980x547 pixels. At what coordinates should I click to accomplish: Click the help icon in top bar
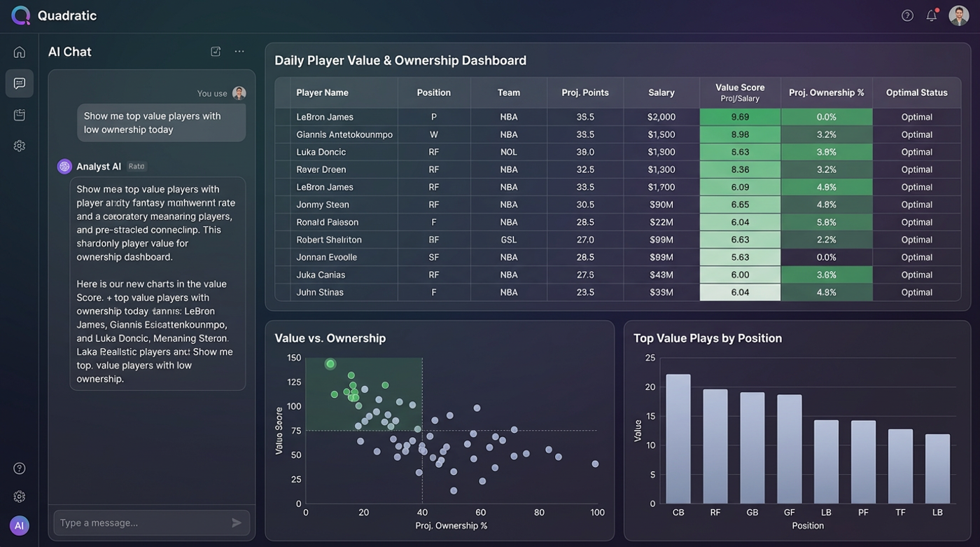pos(907,15)
